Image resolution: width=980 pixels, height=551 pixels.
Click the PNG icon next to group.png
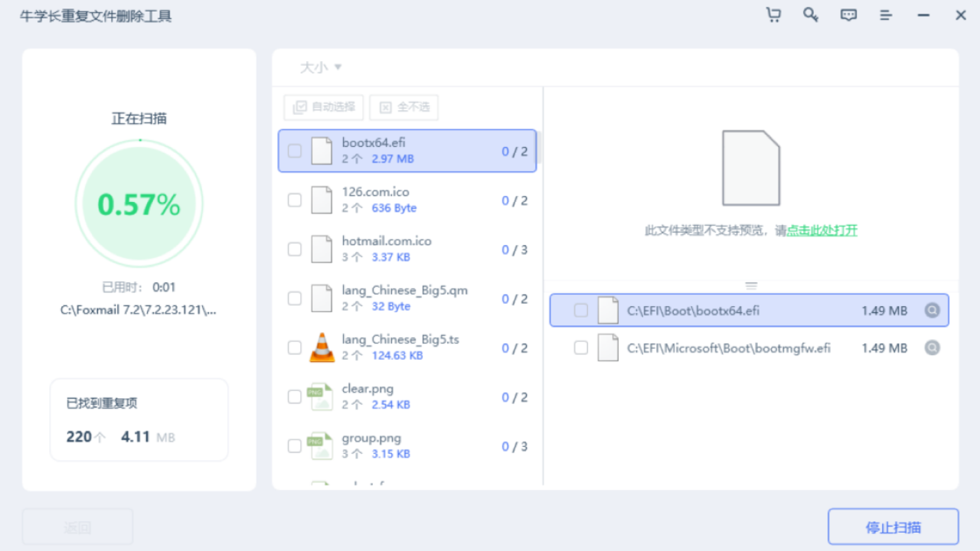click(x=322, y=445)
